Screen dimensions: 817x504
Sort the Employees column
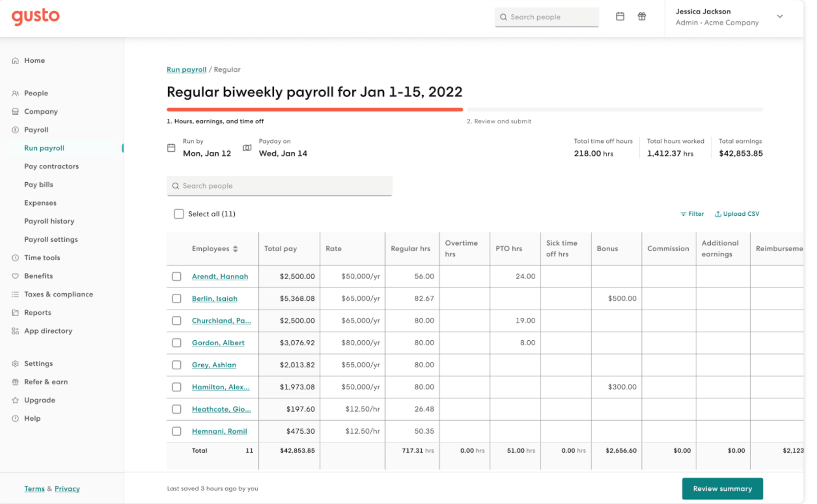tap(235, 248)
